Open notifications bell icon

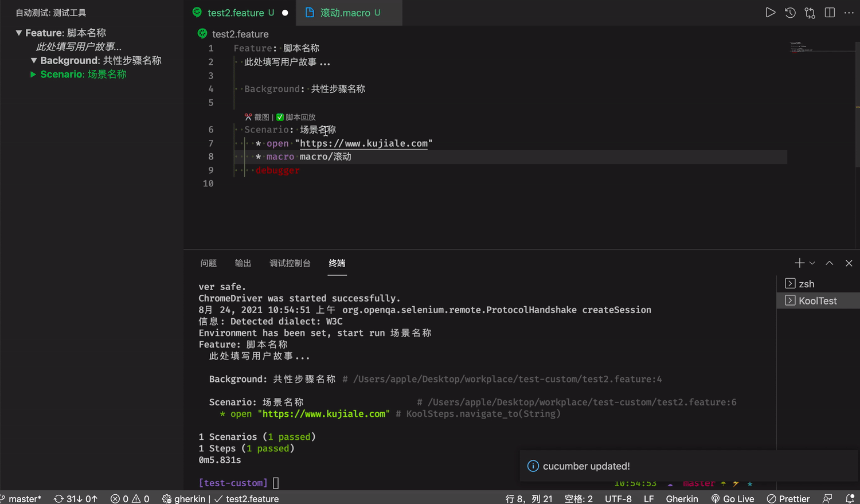point(850,499)
